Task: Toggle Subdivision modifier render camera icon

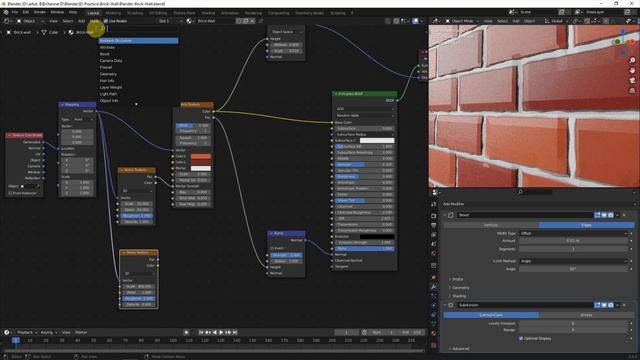Action: coord(611,305)
